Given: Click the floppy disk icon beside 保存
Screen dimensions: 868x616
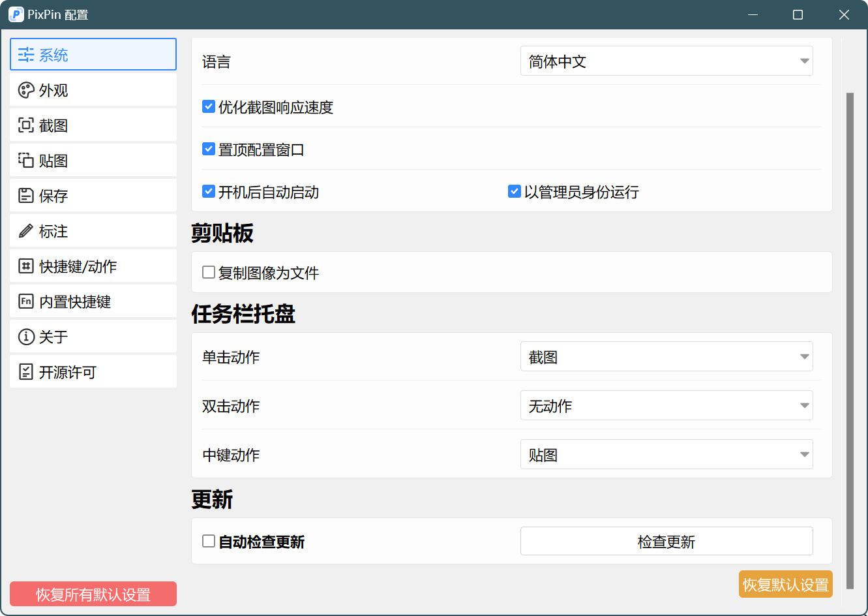Looking at the screenshot, I should pyautogui.click(x=26, y=196).
